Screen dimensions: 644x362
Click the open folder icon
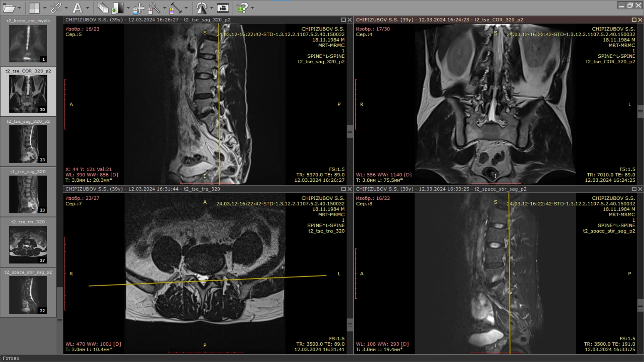(x=9, y=8)
